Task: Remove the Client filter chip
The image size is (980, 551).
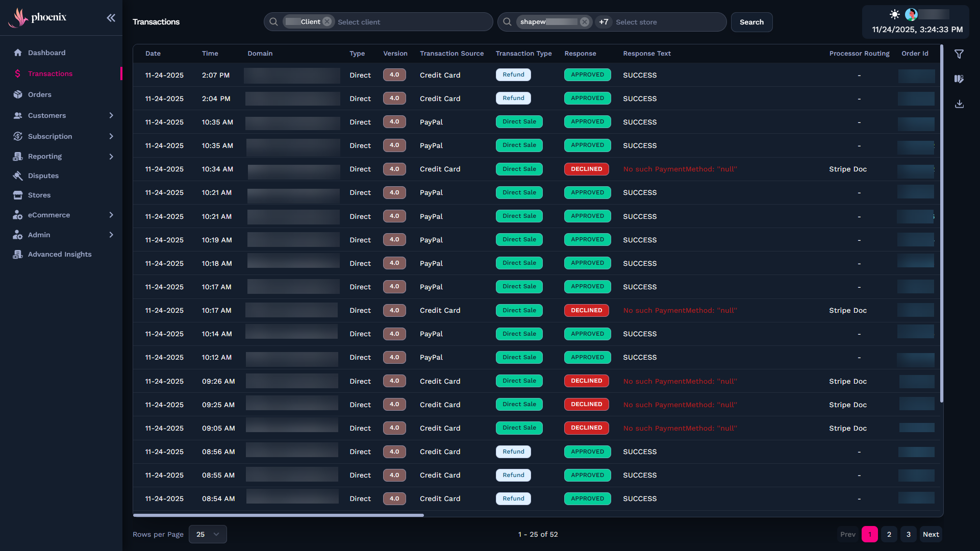Action: [x=327, y=22]
